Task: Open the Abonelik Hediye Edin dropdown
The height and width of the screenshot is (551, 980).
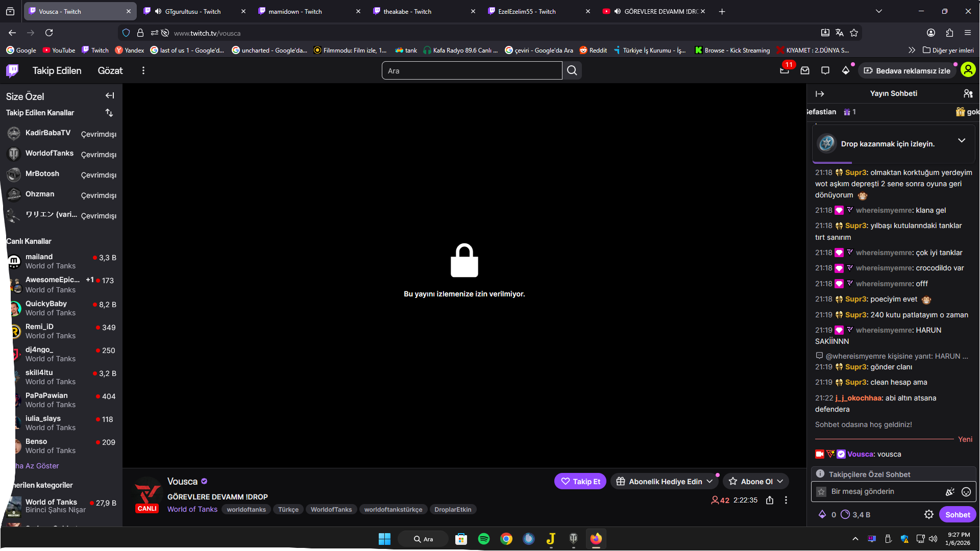Action: [x=664, y=481]
